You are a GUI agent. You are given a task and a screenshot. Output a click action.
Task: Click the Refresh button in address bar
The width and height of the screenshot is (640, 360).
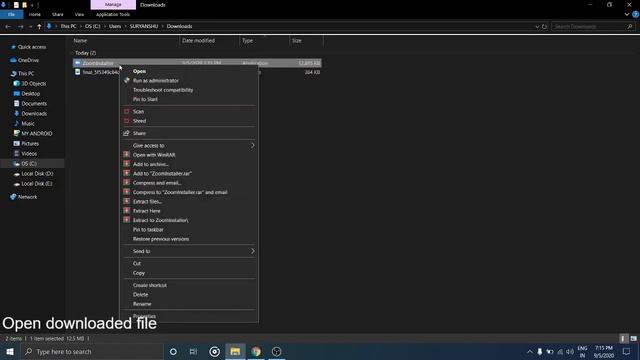(x=544, y=27)
